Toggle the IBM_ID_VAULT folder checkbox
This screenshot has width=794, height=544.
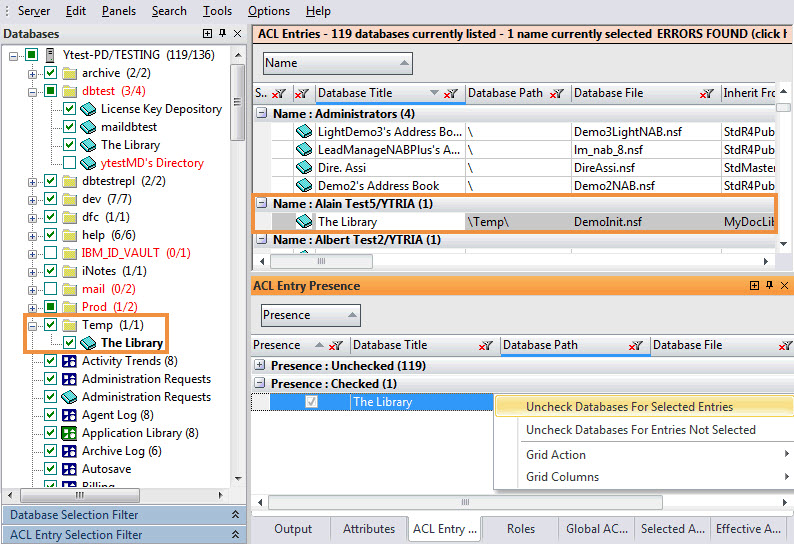tap(50, 253)
